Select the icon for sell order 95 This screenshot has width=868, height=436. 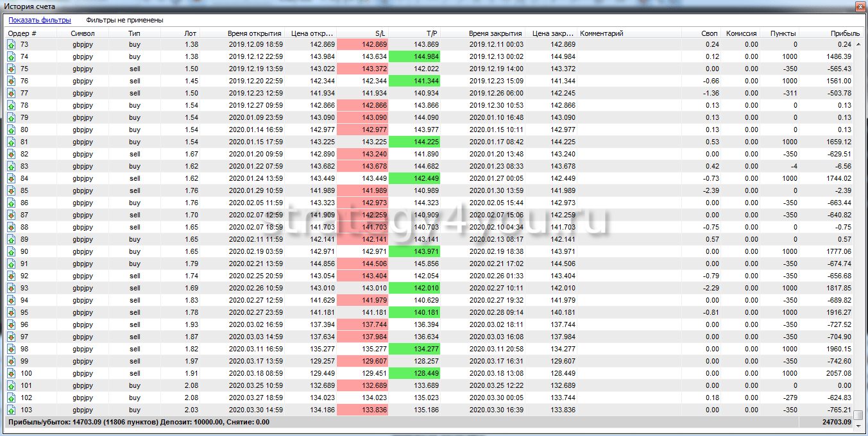pos(11,312)
